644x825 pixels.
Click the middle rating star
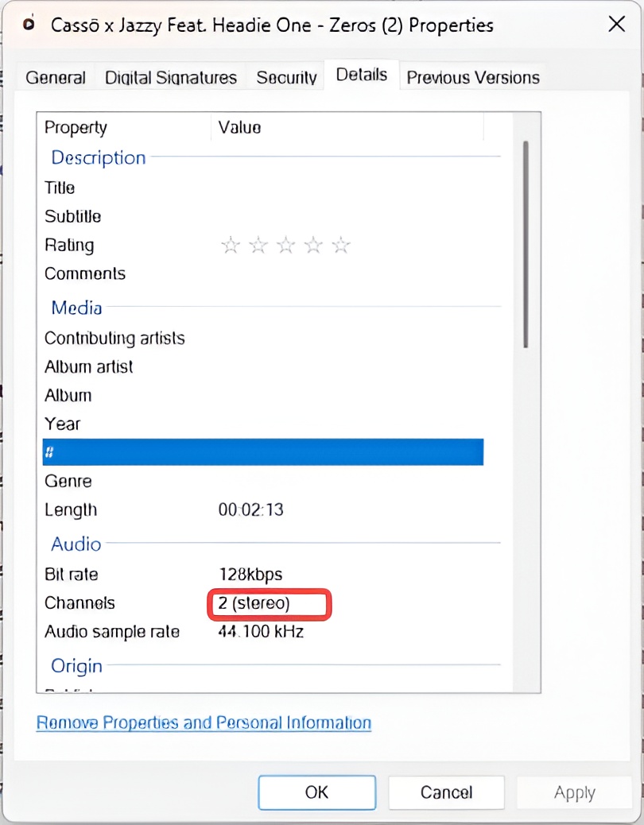tap(285, 246)
